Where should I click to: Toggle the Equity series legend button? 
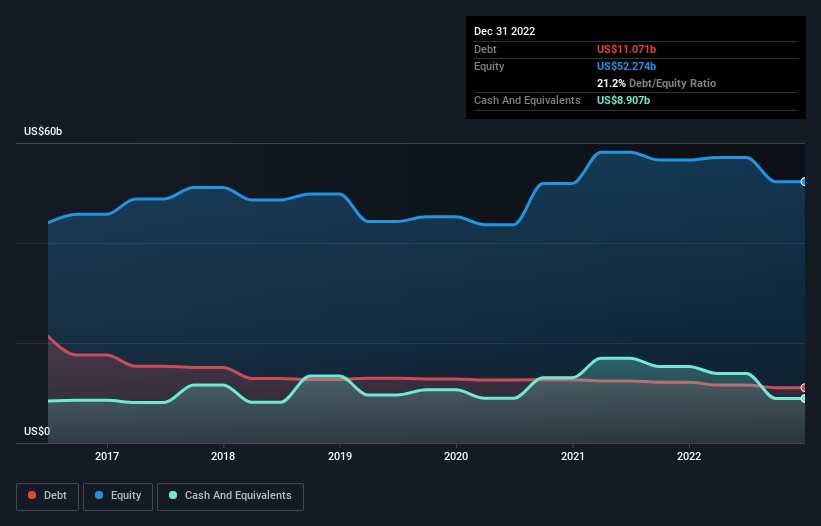[118, 496]
